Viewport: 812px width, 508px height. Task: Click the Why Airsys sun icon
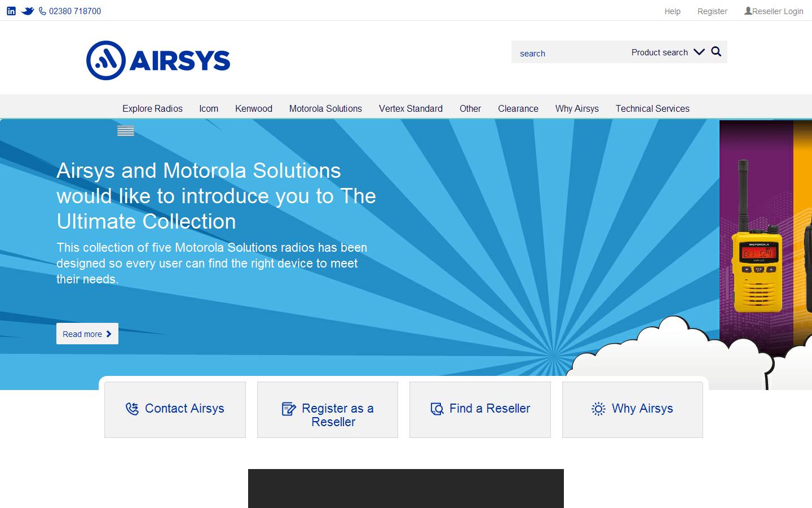pyautogui.click(x=598, y=409)
